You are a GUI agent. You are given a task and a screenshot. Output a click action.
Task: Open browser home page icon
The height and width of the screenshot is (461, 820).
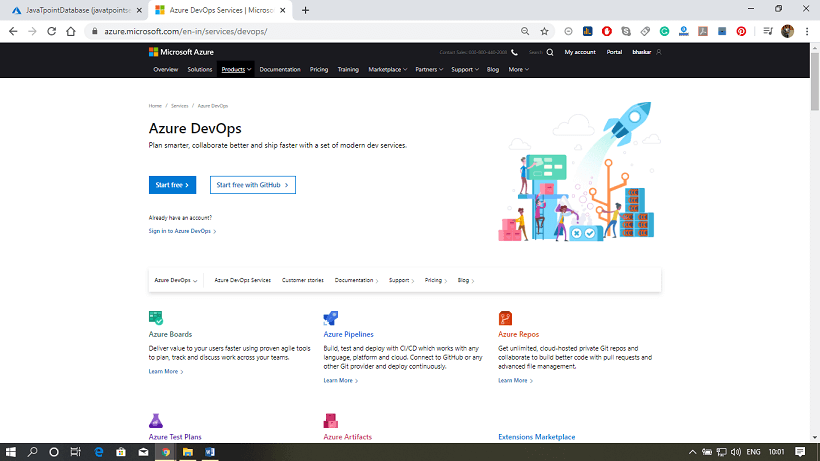tap(71, 31)
